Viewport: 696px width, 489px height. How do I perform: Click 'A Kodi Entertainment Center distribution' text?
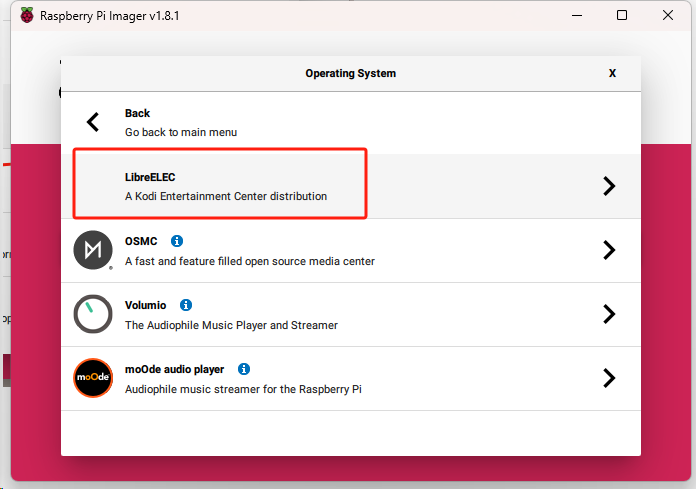[226, 196]
